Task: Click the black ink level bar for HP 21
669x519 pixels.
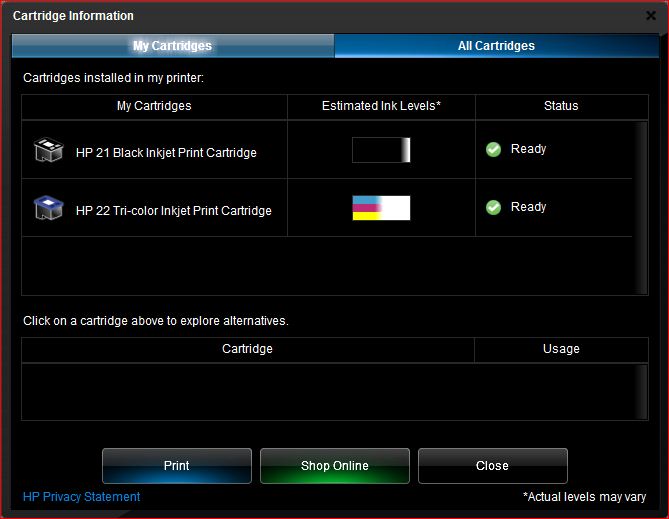Action: tap(381, 150)
